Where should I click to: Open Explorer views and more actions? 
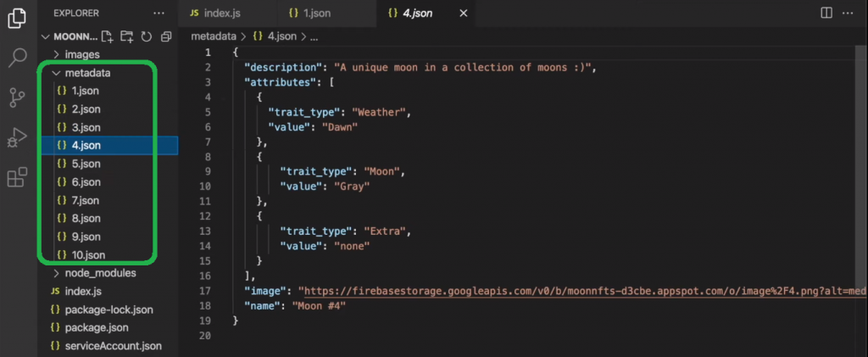click(x=159, y=13)
